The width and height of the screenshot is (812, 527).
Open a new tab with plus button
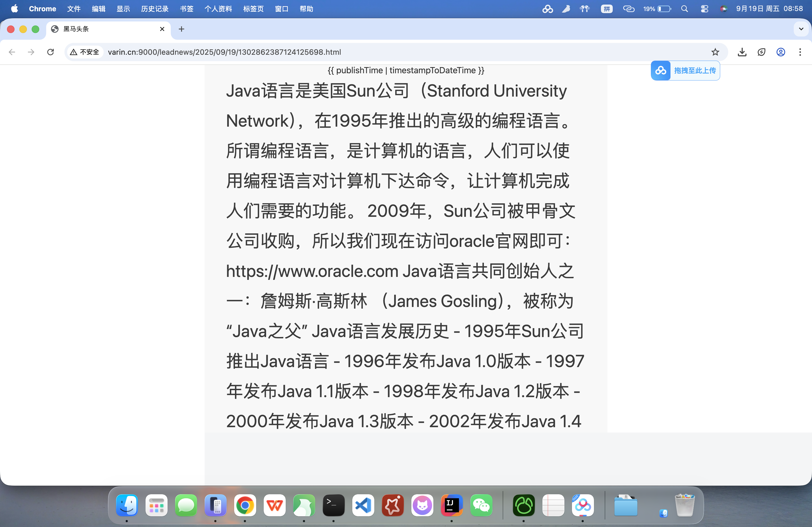coord(182,29)
